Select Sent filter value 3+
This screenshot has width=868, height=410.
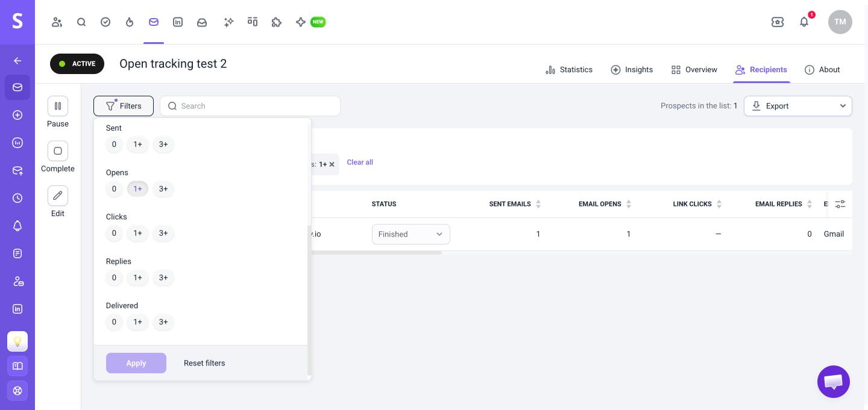pyautogui.click(x=163, y=144)
